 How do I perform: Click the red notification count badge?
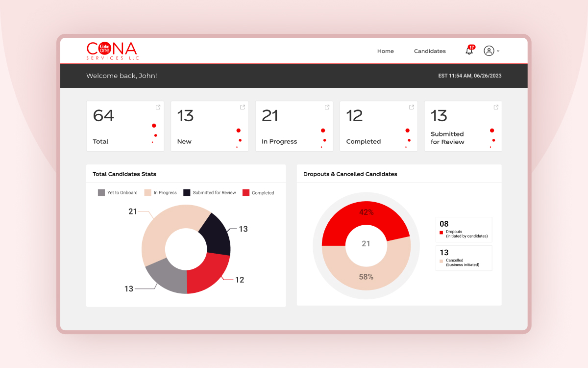pos(472,47)
